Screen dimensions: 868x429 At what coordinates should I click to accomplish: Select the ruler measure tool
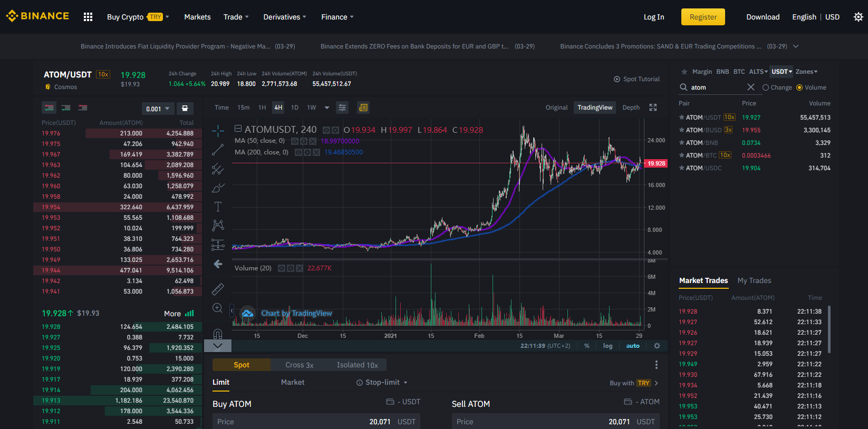tap(218, 289)
